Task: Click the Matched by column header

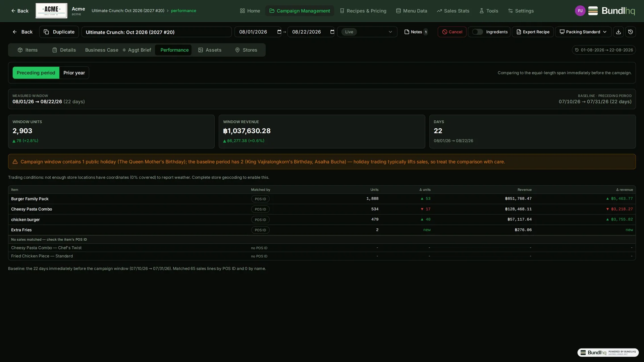Action: pos(261,190)
